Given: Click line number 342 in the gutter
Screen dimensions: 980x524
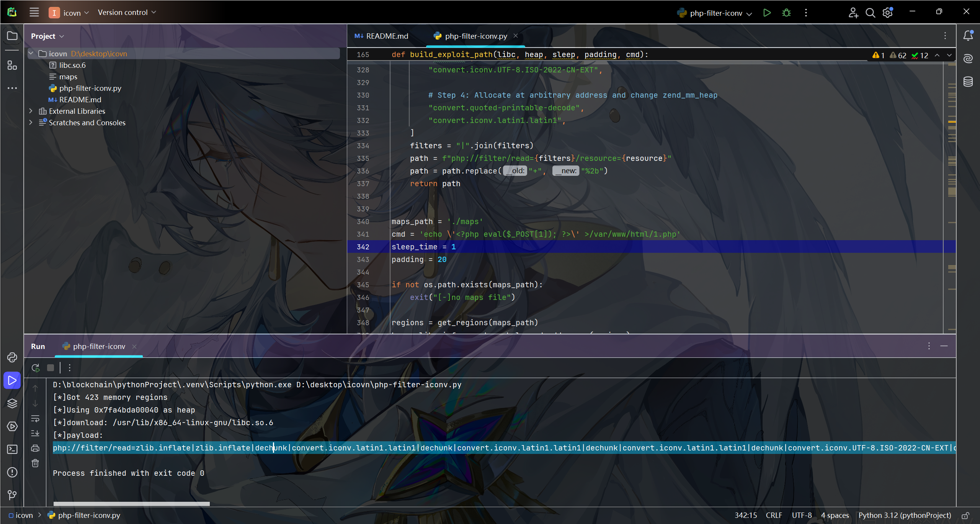Looking at the screenshot, I should [x=363, y=247].
